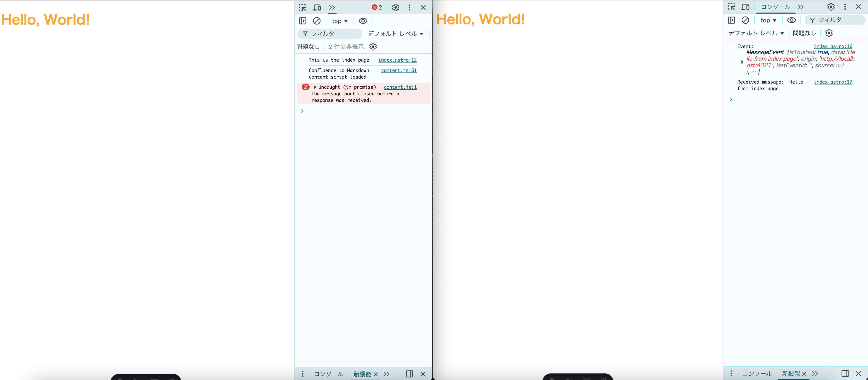Open console settings gear beside 2件の非表示
868x380 pixels.
pos(373,47)
